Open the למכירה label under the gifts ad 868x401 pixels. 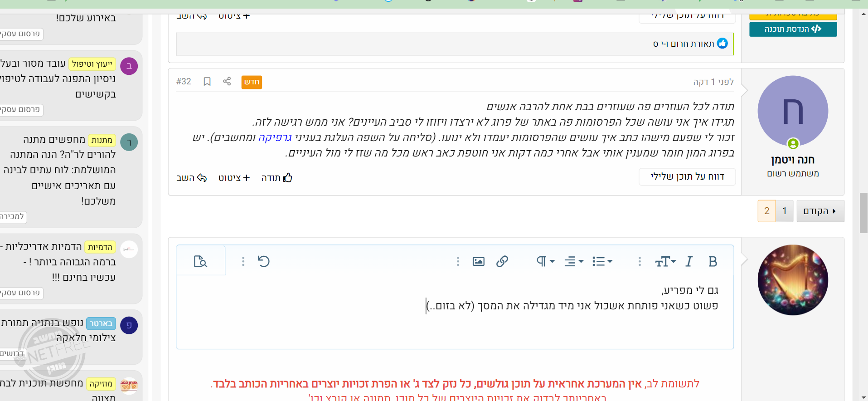tap(12, 217)
